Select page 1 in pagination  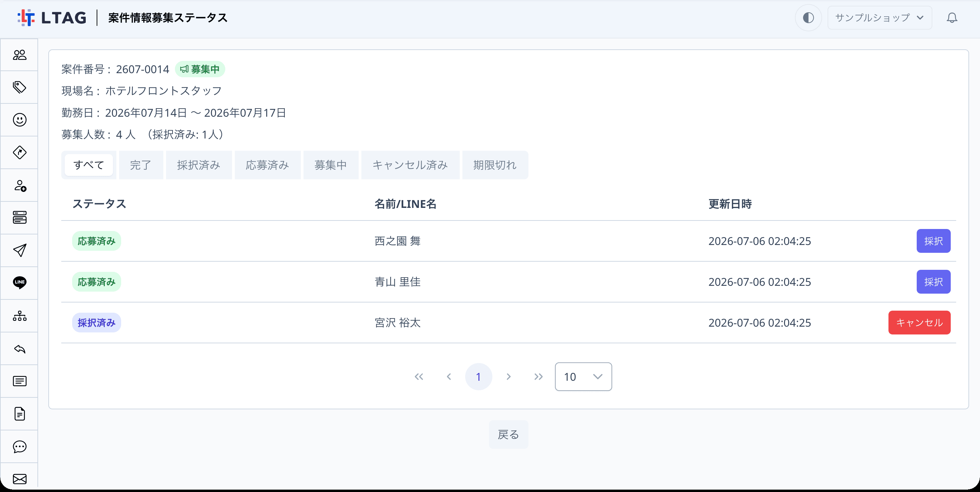click(x=478, y=377)
